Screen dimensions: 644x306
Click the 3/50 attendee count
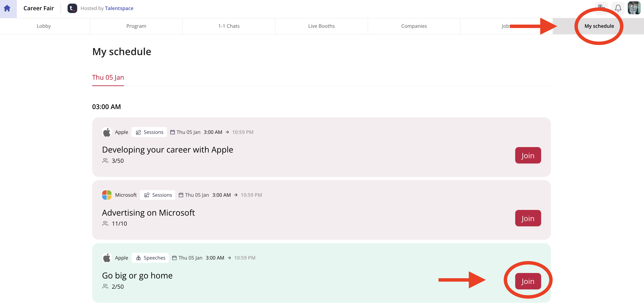tap(118, 161)
